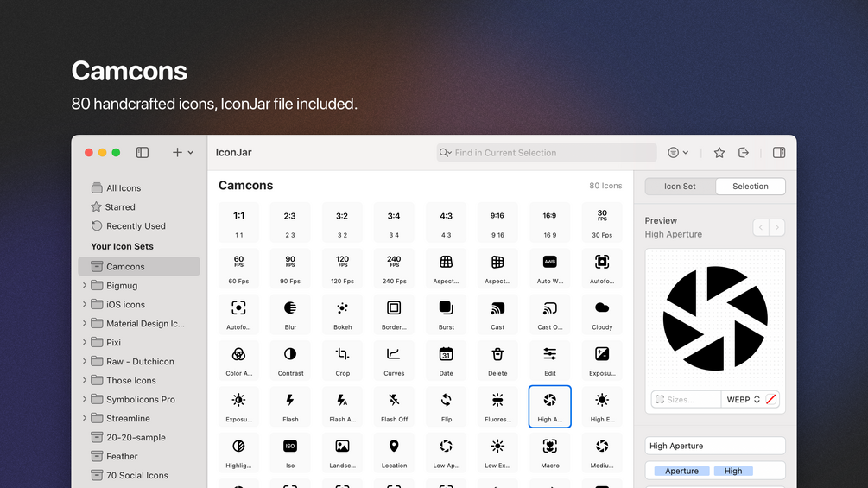
Task: Expand the Symbolicons Pro folder
Action: (x=84, y=400)
